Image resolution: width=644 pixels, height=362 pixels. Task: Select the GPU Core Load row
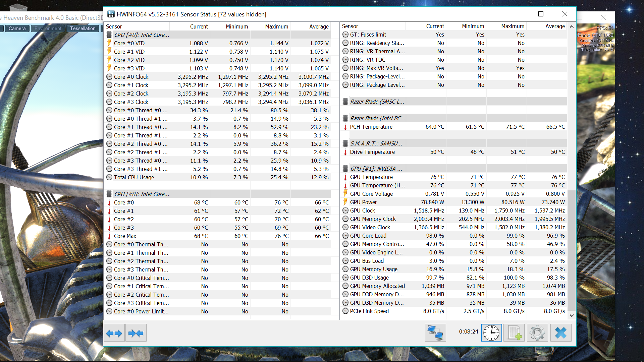[x=454, y=236]
